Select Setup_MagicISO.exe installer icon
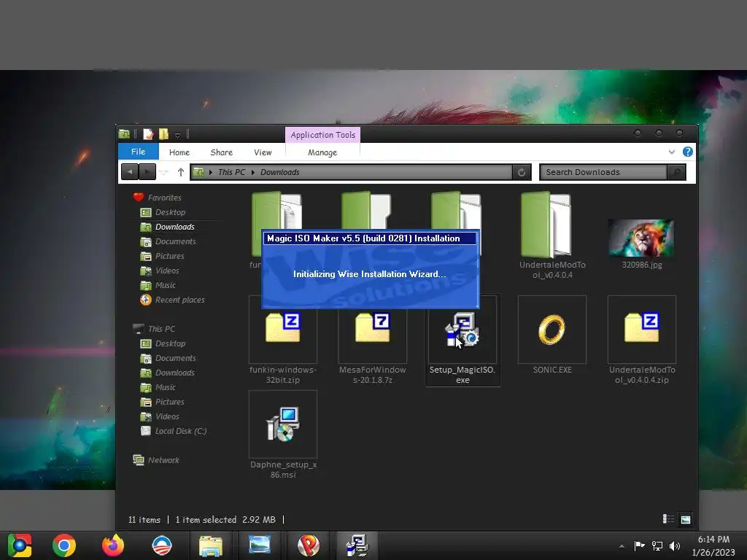Screen dimensions: 747x560 462,330
